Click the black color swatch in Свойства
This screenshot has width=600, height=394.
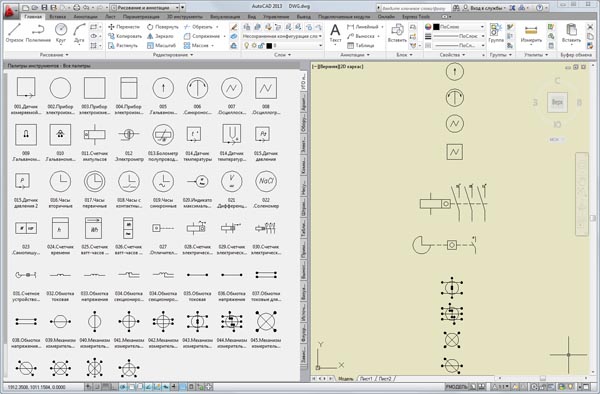point(436,27)
